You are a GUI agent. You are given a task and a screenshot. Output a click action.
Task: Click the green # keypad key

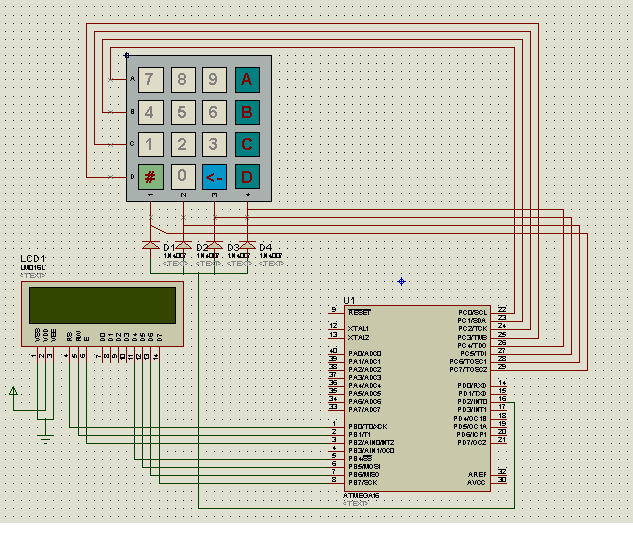[151, 176]
